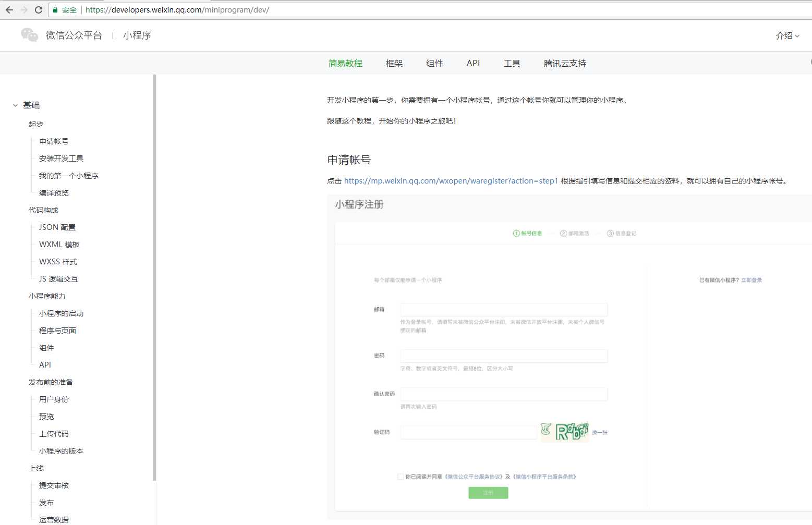Open the mp.weixin.qq.com waregister link
The height and width of the screenshot is (525, 812).
pyautogui.click(x=451, y=181)
